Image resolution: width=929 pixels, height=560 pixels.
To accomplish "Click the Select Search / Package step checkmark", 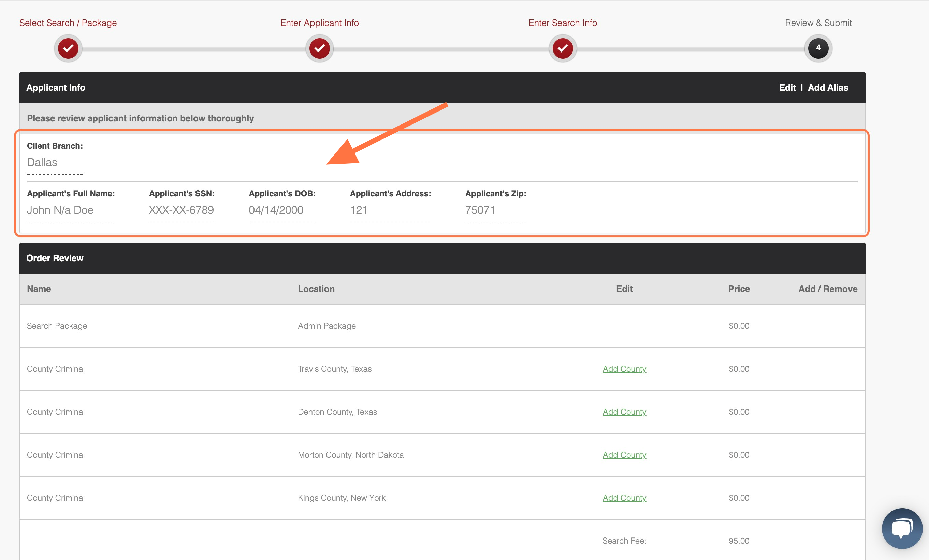I will coord(68,48).
